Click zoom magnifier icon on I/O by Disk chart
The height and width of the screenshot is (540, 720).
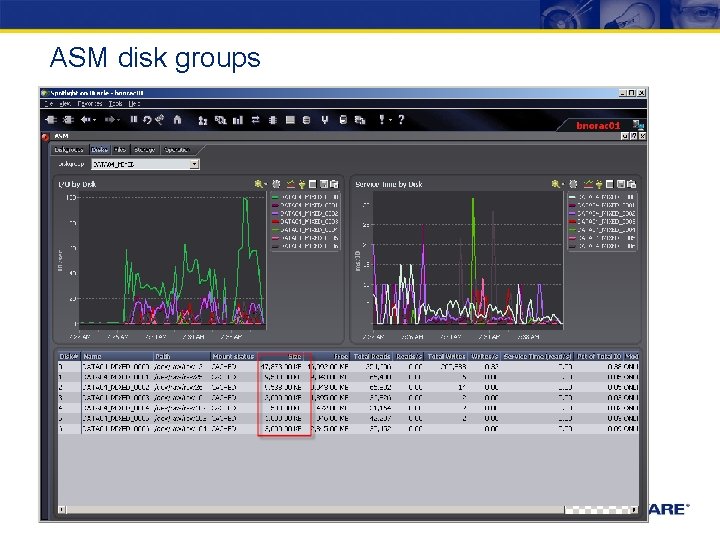coord(259,184)
